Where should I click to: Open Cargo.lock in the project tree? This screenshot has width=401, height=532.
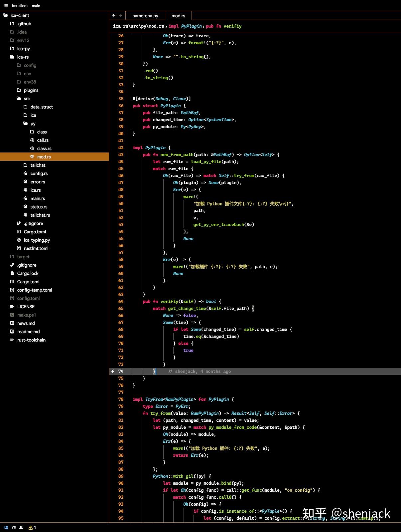click(28, 273)
